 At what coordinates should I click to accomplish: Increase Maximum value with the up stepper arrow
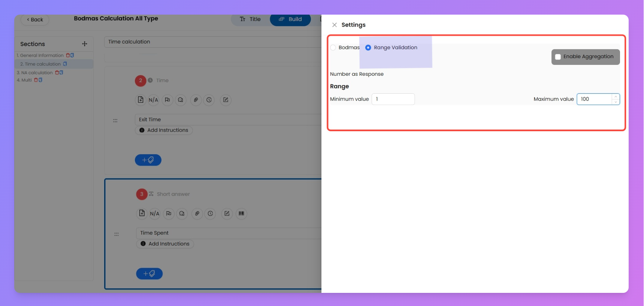click(x=616, y=97)
